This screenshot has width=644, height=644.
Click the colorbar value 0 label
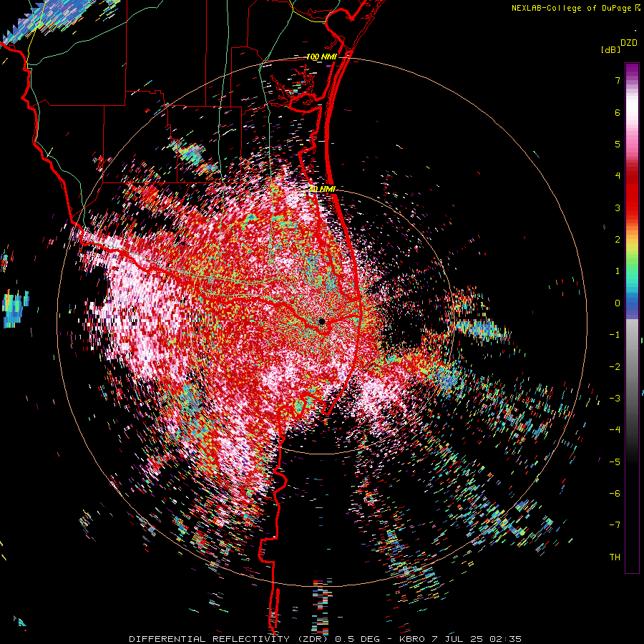point(618,303)
